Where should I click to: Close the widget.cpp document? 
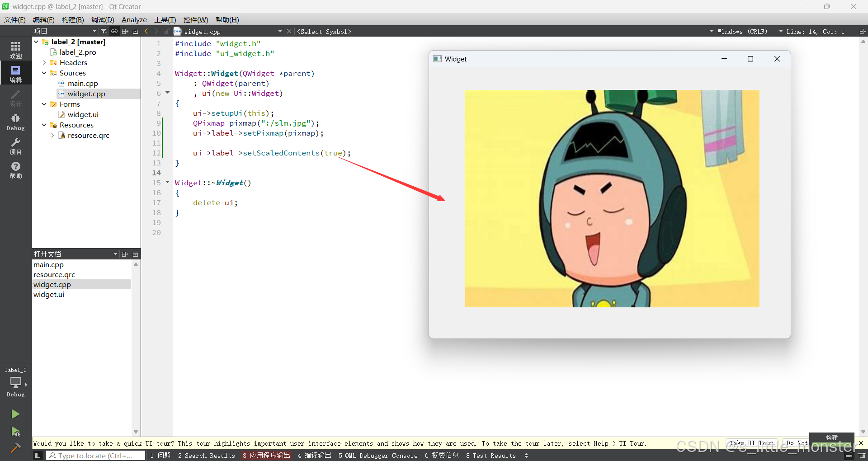(x=289, y=31)
